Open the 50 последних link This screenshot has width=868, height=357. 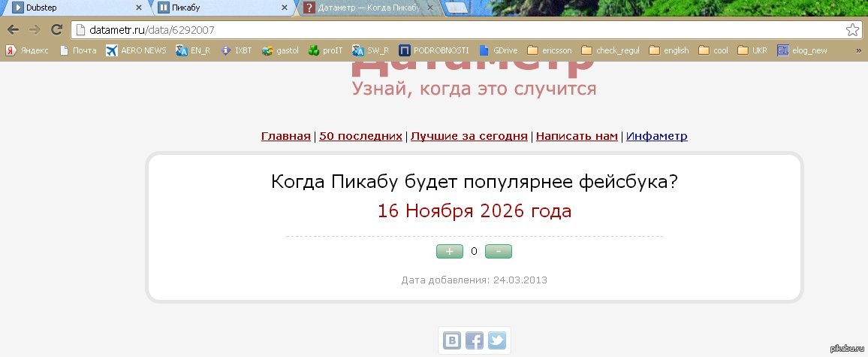click(360, 136)
